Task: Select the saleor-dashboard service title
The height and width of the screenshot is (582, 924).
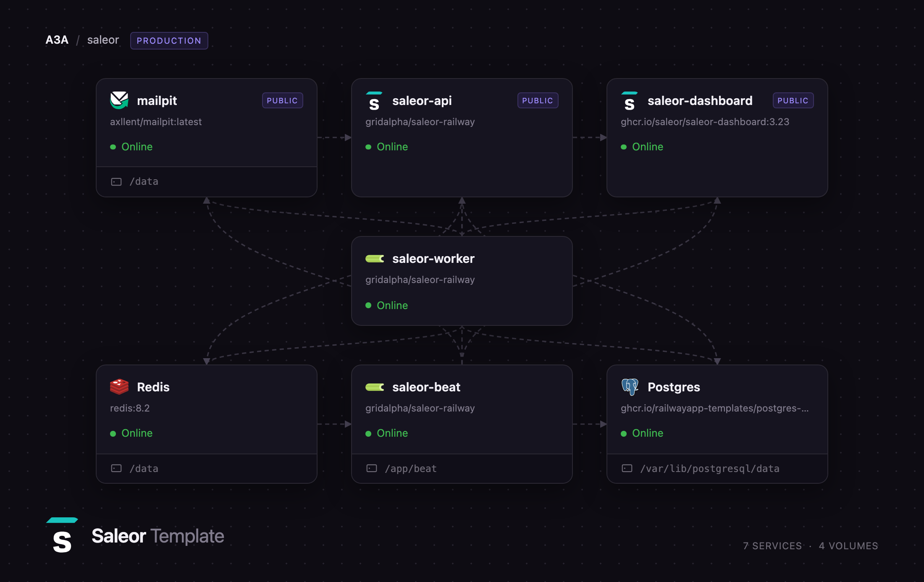Action: click(700, 101)
